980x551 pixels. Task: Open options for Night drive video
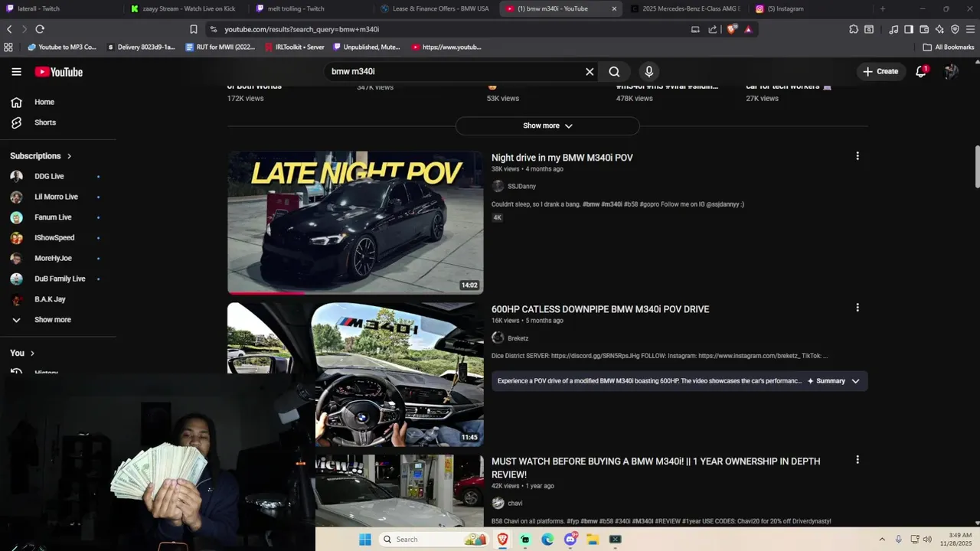coord(857,156)
